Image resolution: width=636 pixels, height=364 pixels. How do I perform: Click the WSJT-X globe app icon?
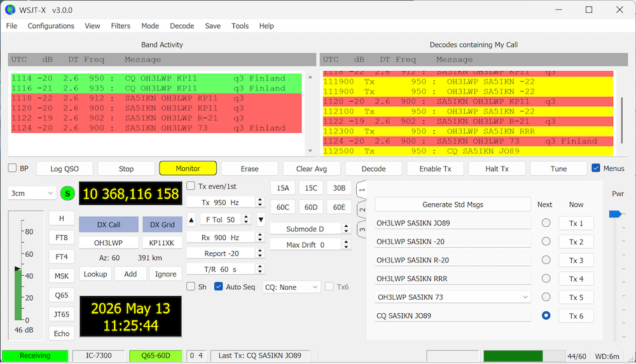click(x=10, y=10)
